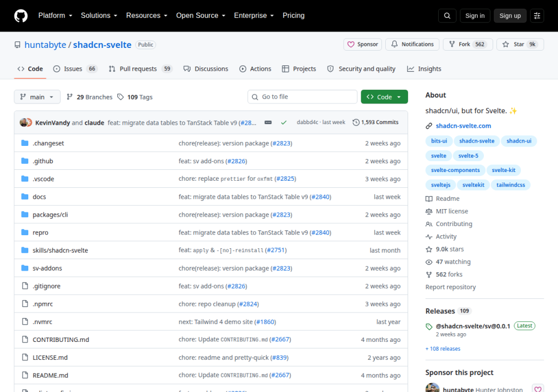Open 1,593 Commits history link

click(x=375, y=122)
